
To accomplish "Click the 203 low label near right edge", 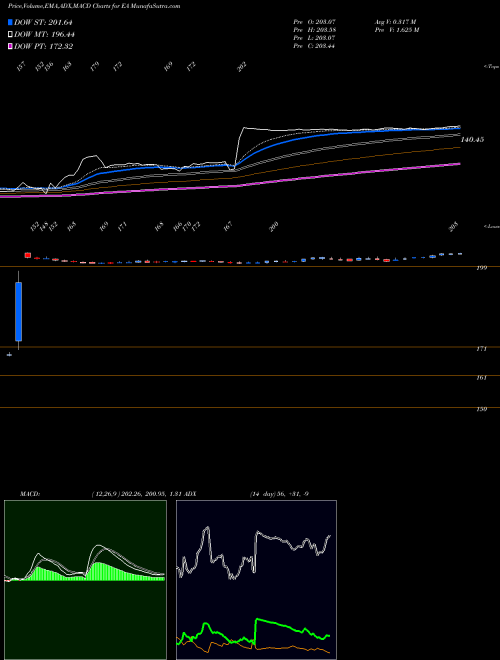I will tap(453, 227).
